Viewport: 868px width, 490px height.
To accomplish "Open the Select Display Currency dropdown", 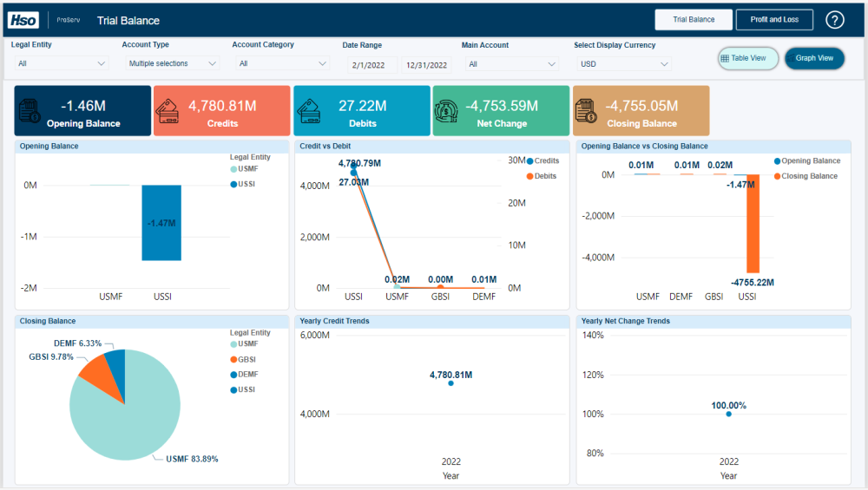I will pos(624,64).
